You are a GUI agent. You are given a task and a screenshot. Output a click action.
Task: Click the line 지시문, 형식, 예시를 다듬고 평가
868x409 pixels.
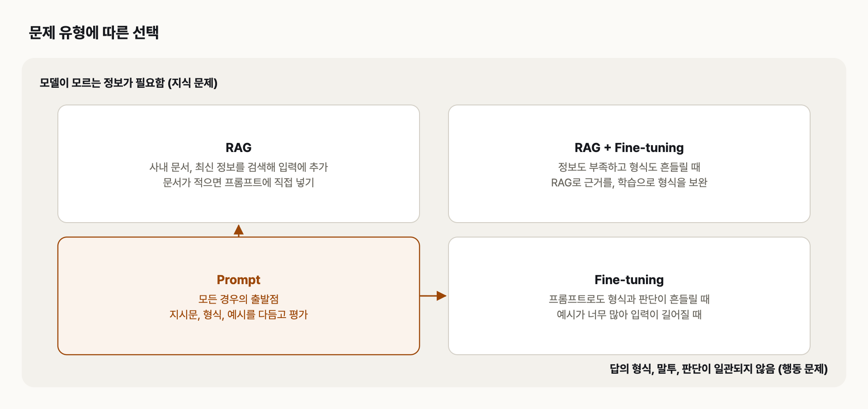click(x=239, y=315)
